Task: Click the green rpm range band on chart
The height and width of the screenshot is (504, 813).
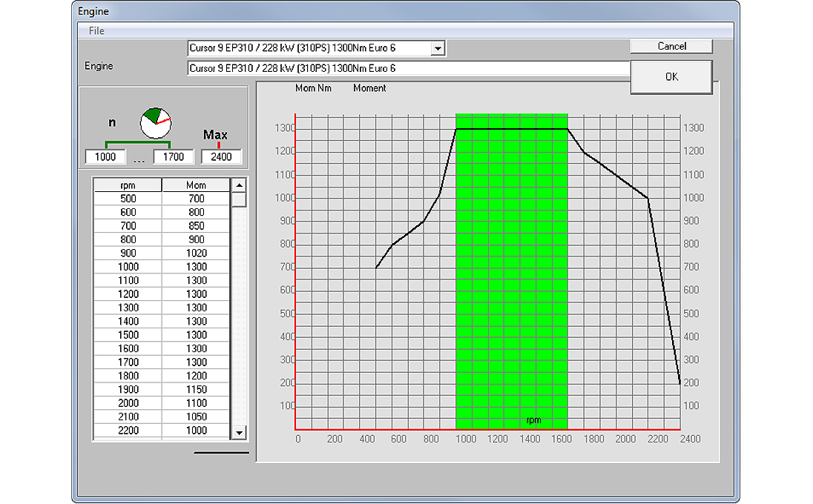Action: 512,271
